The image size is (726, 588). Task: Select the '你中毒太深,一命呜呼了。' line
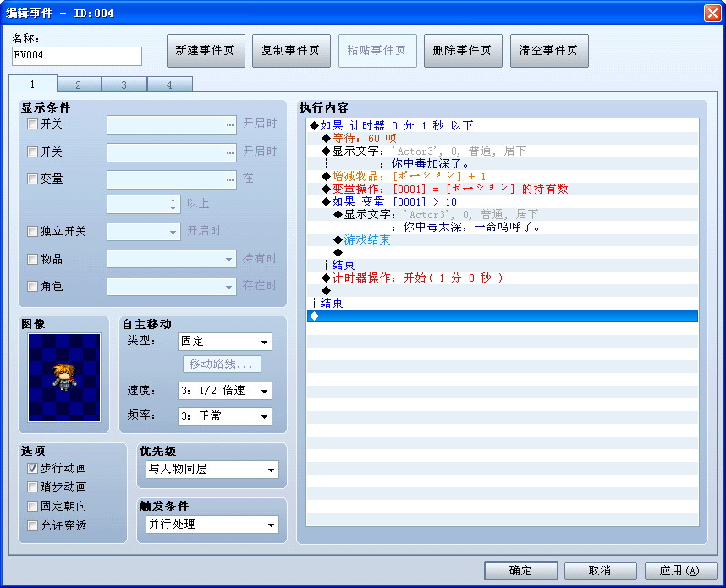(503, 227)
